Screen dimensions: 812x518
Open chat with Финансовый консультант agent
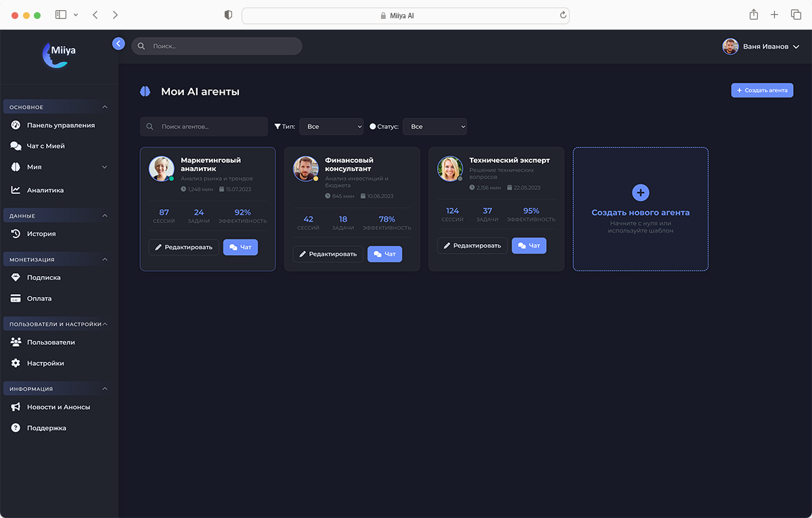pos(384,254)
